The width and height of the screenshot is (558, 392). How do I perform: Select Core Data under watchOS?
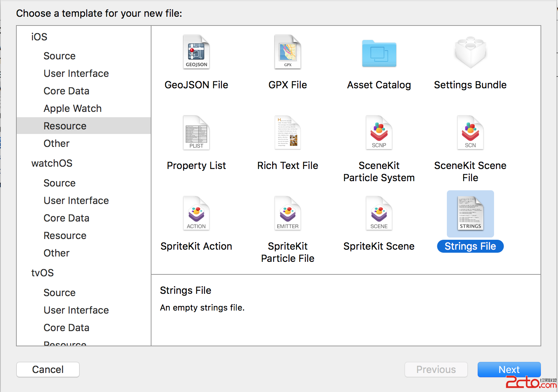pyautogui.click(x=66, y=218)
